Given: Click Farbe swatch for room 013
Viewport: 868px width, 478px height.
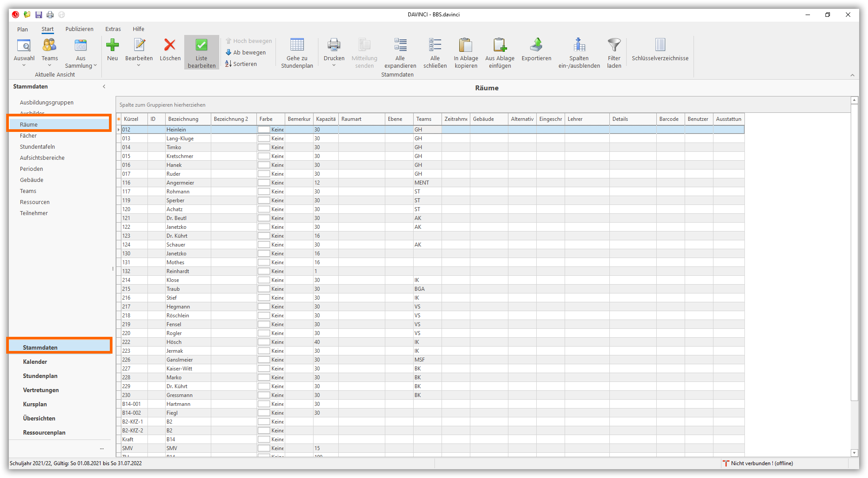Looking at the screenshot, I should point(264,139).
